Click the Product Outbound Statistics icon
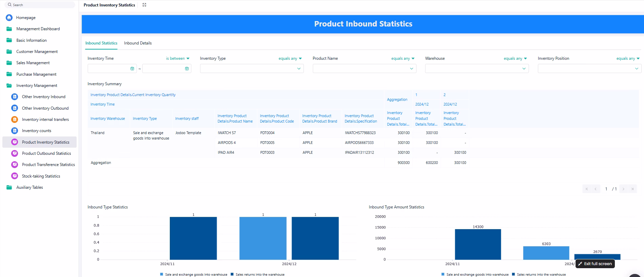 pos(15,153)
